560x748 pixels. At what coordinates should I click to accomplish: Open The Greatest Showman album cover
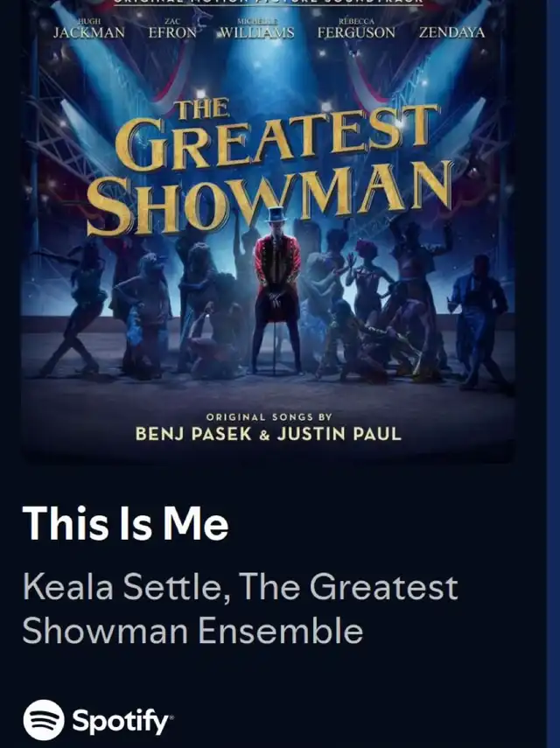pyautogui.click(x=268, y=230)
